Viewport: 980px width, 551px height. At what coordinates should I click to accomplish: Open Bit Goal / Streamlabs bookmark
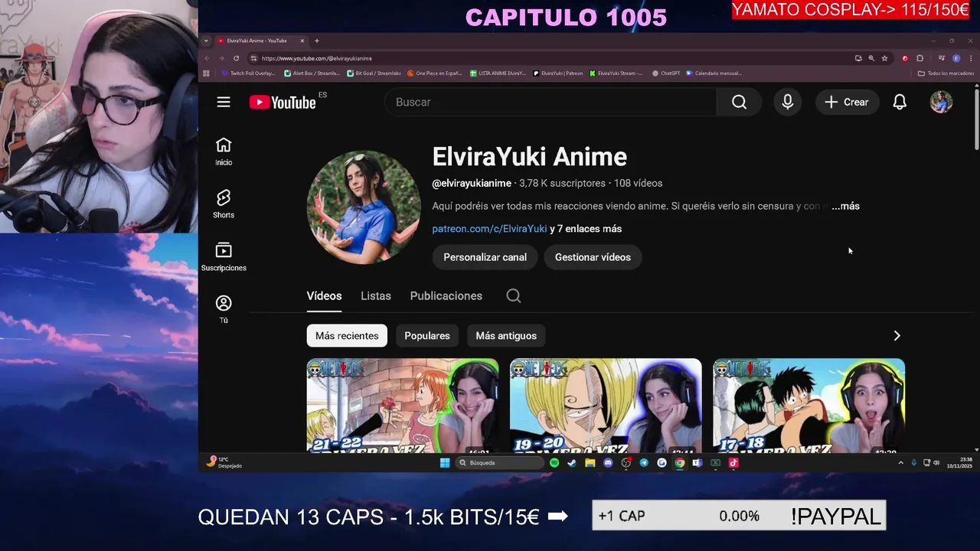(374, 73)
